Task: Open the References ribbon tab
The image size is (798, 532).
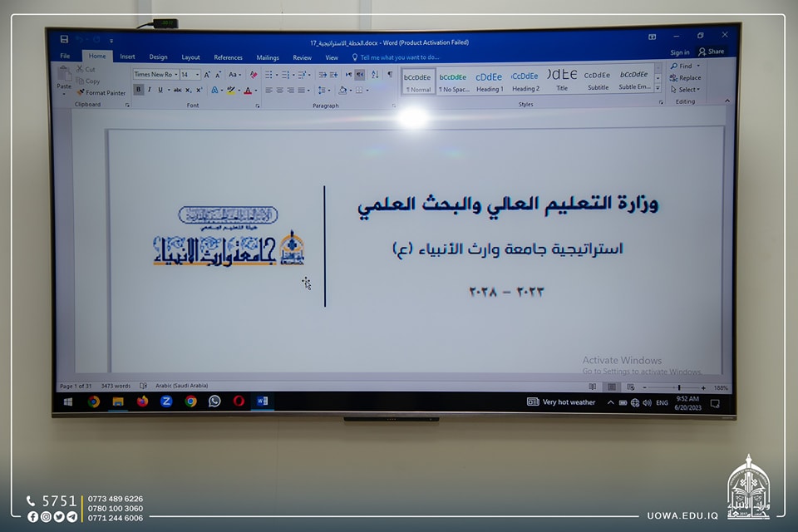Action: coord(228,57)
